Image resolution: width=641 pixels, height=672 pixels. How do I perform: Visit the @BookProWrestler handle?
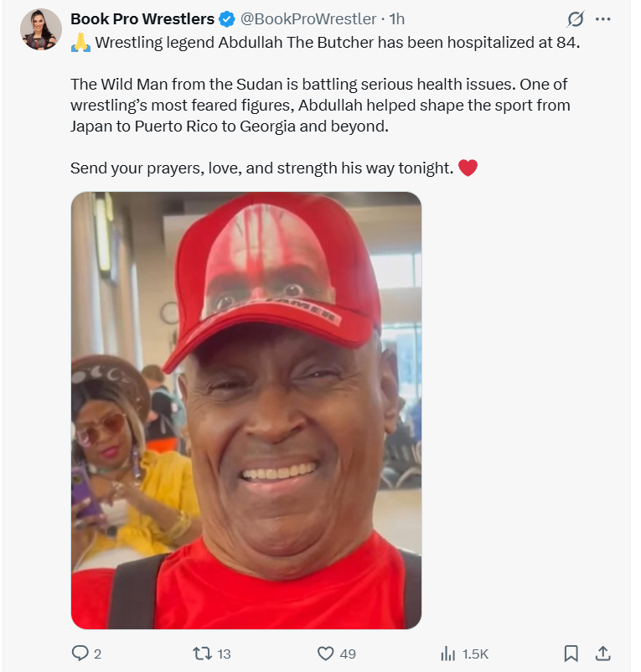[308, 19]
